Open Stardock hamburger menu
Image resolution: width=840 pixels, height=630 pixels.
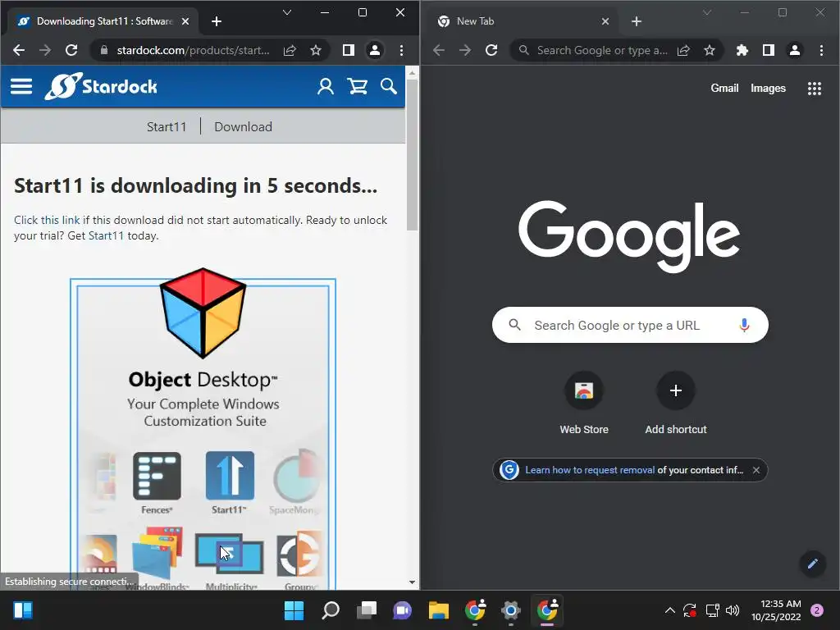(x=21, y=86)
